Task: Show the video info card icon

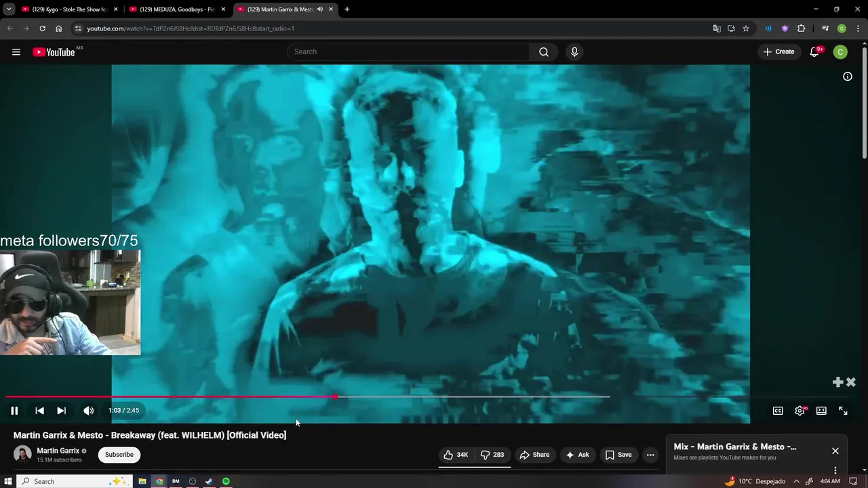Action: (847, 77)
